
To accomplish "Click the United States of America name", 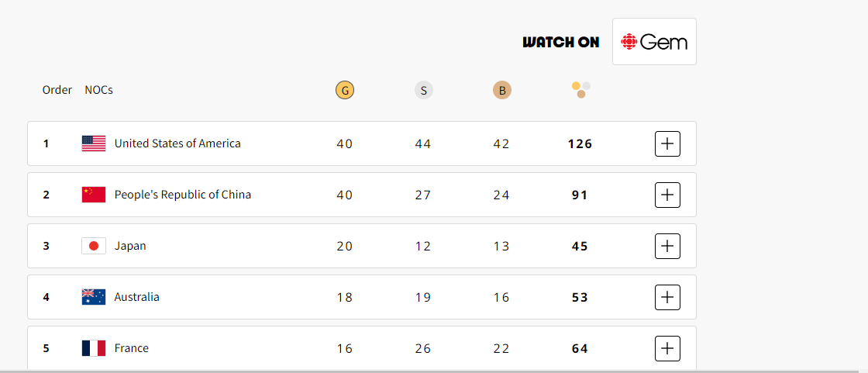I will tap(177, 143).
